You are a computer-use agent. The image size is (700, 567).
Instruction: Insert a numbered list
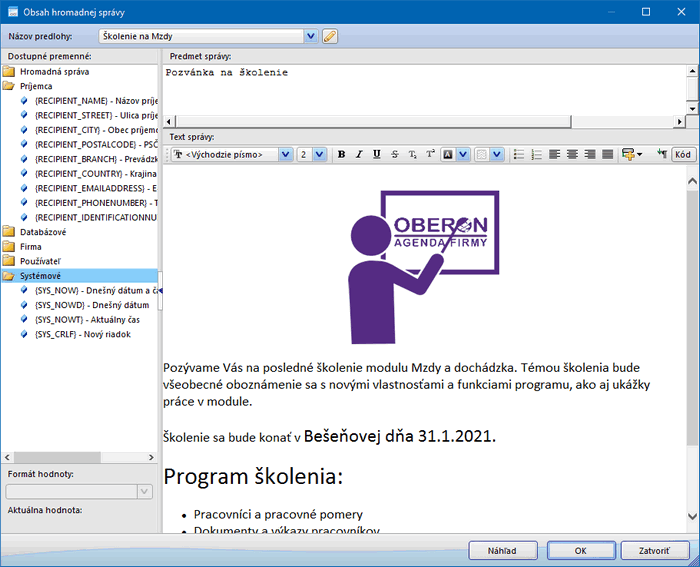(536, 154)
